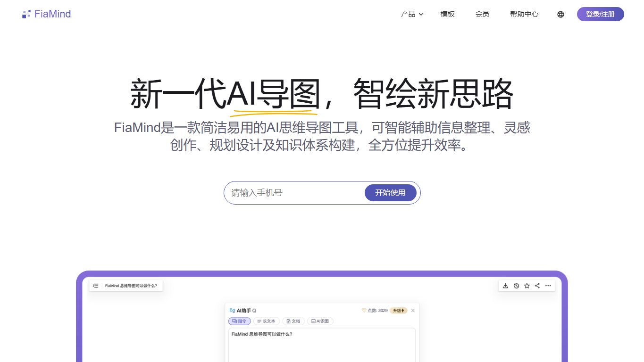644x362 pixels.
Task: Click the star favorite icon in preview
Action: click(527, 286)
